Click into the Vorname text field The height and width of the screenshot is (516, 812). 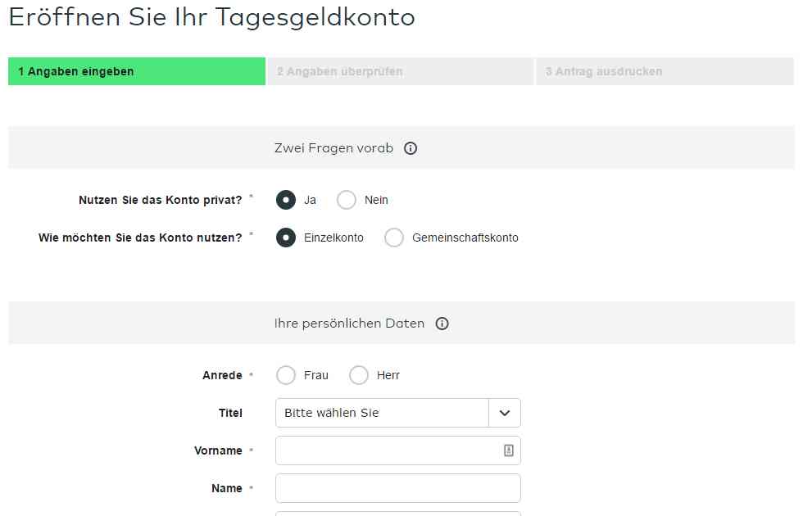point(397,450)
